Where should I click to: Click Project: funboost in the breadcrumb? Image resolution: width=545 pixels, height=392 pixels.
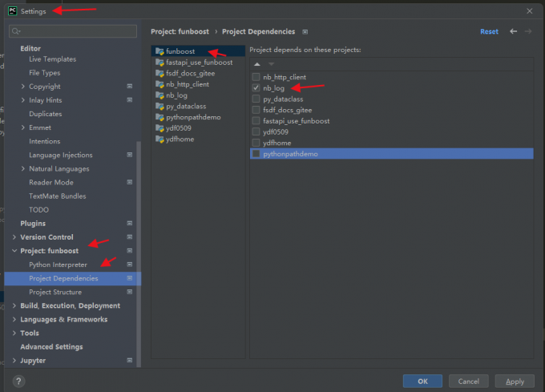180,31
